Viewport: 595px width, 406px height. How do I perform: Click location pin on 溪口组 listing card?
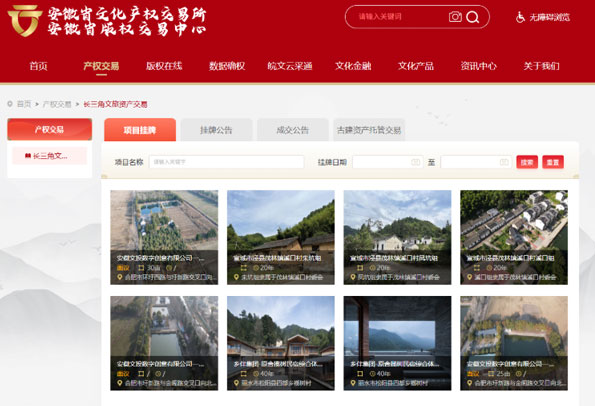point(469,277)
